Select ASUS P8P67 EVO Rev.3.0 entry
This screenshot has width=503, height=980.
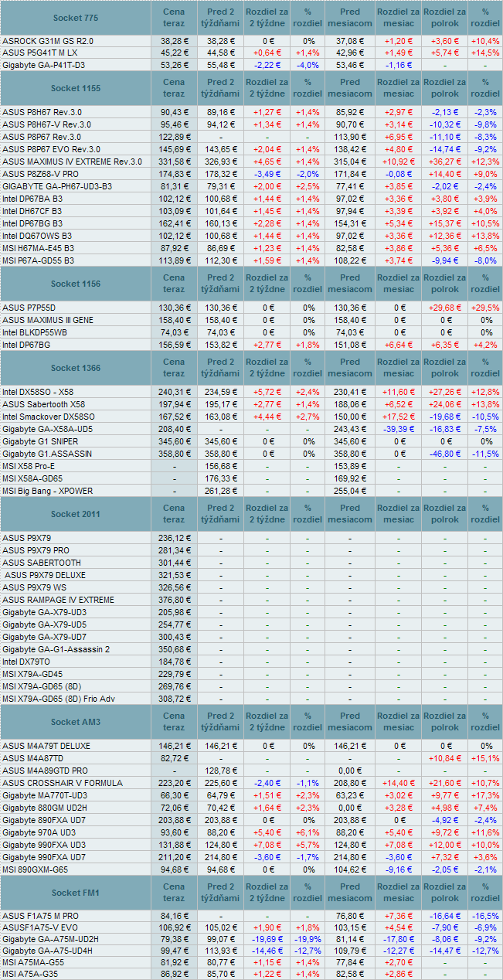tap(51, 149)
